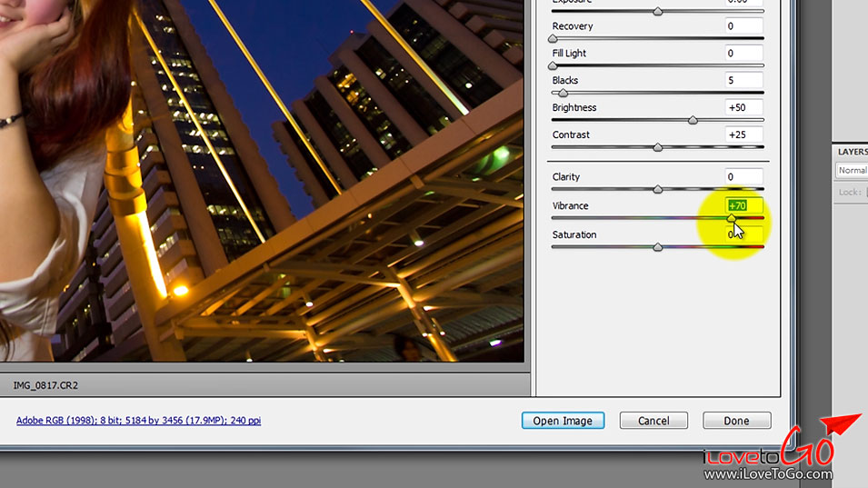This screenshot has height=488, width=868.
Task: Open the Adobe RGB workflow options link
Action: click(138, 421)
